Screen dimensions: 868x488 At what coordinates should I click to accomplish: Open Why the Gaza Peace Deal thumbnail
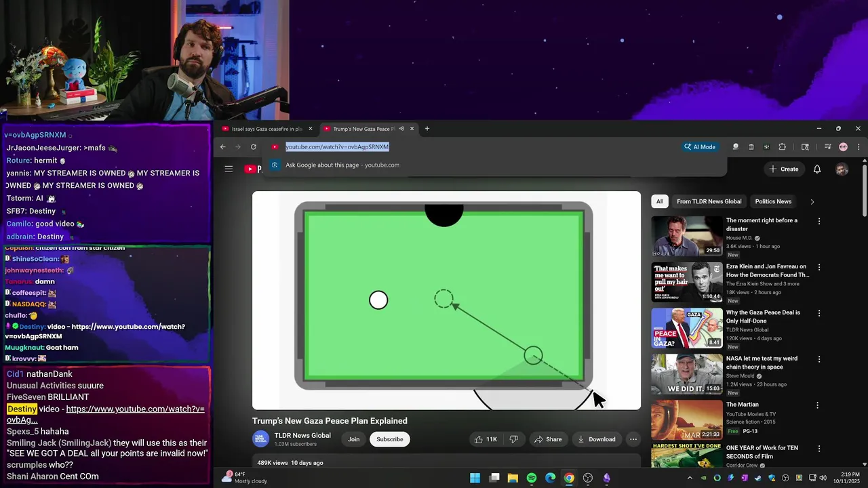(x=687, y=328)
